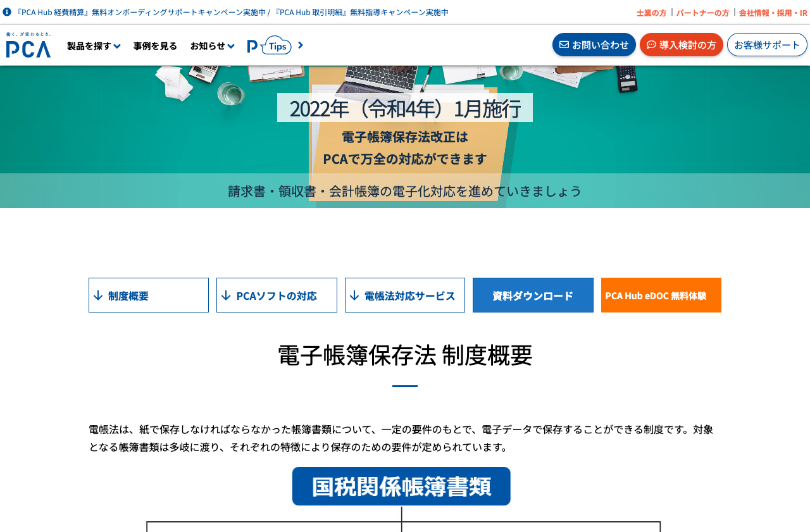Click the 国税関係帳簿書類 header banner
810x532 pixels.
tap(401, 486)
